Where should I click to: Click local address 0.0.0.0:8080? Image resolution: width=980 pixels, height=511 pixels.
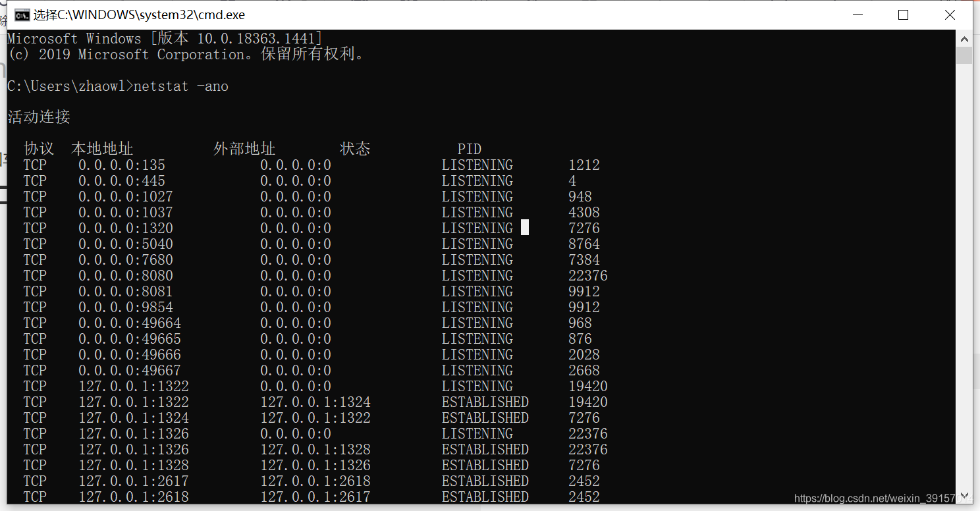point(126,275)
